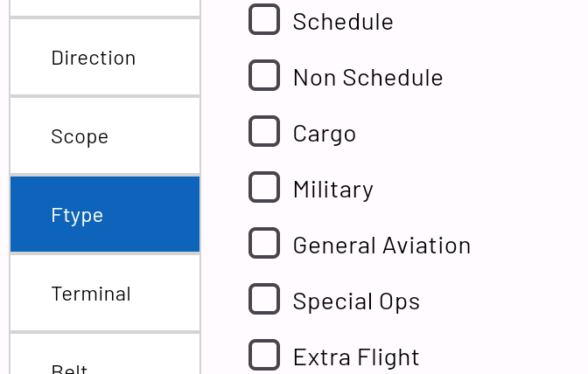The image size is (588, 374).
Task: Pick the 'Extra Flight' option label
Action: [356, 356]
